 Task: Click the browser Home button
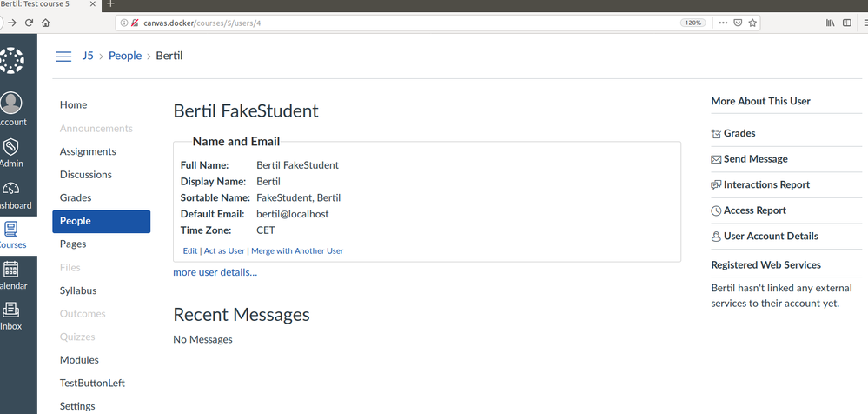(x=45, y=23)
